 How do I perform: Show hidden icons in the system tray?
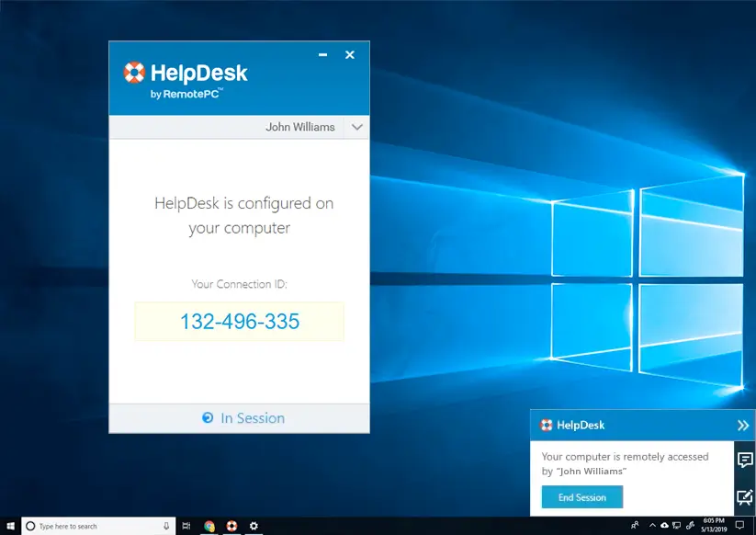click(x=651, y=525)
